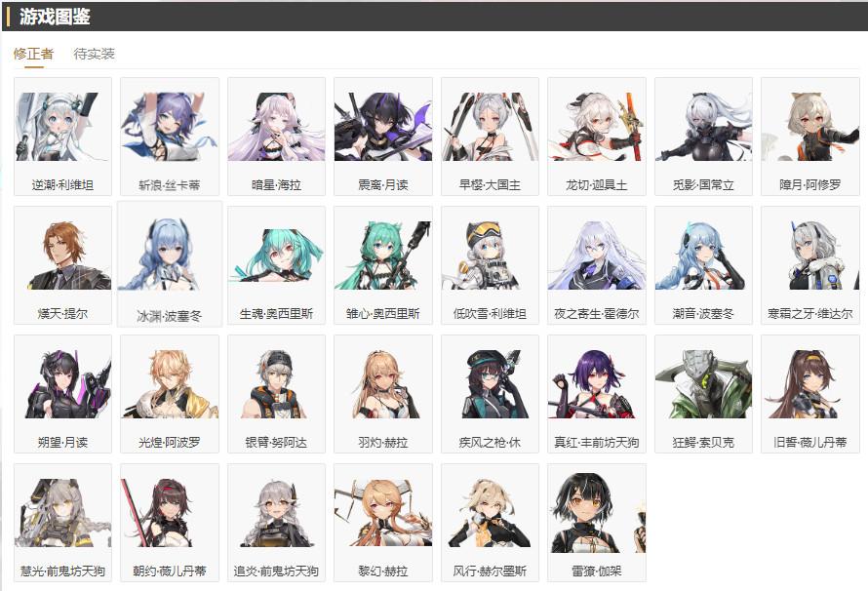This screenshot has width=868, height=591.
Task: Switch to the 待实装 tab
Action: 94,54
